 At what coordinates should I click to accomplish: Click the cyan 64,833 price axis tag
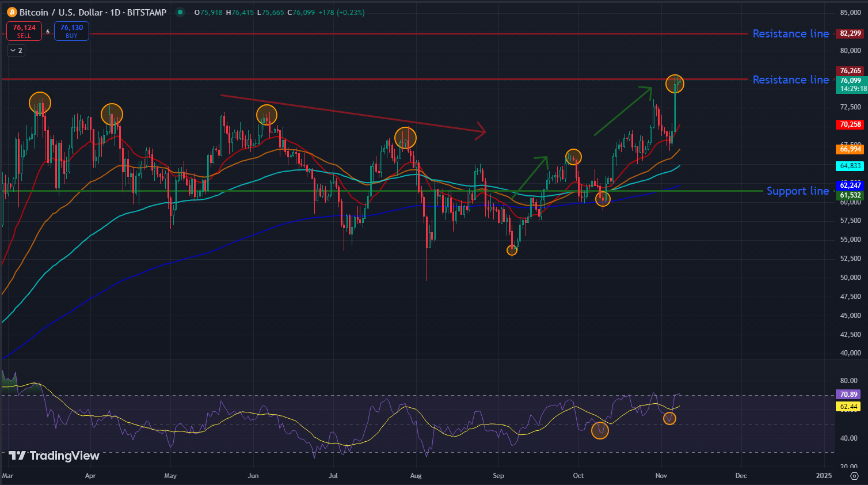pyautogui.click(x=850, y=166)
